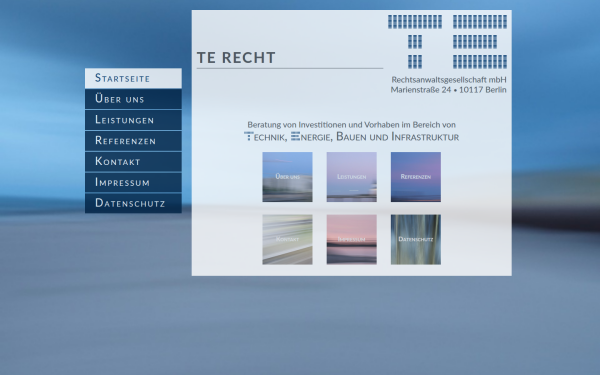Click the Rechtsanwaltsgesellschaft mbH text
This screenshot has width=600, height=375.
(449, 80)
